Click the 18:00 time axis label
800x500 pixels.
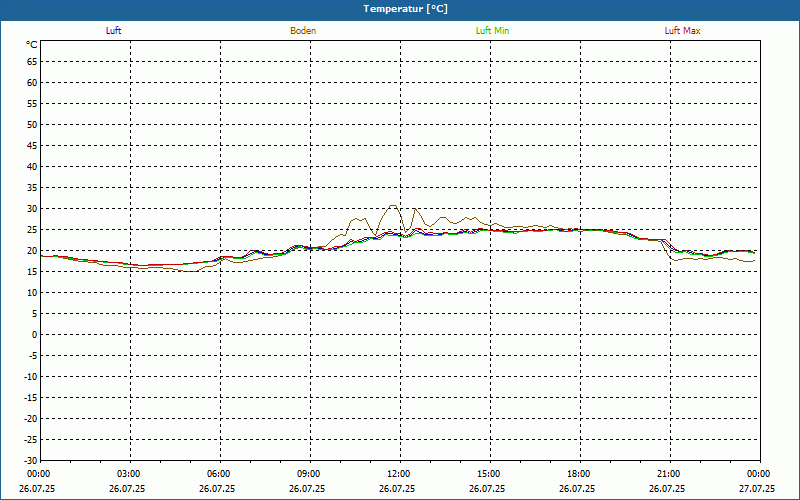click(579, 474)
